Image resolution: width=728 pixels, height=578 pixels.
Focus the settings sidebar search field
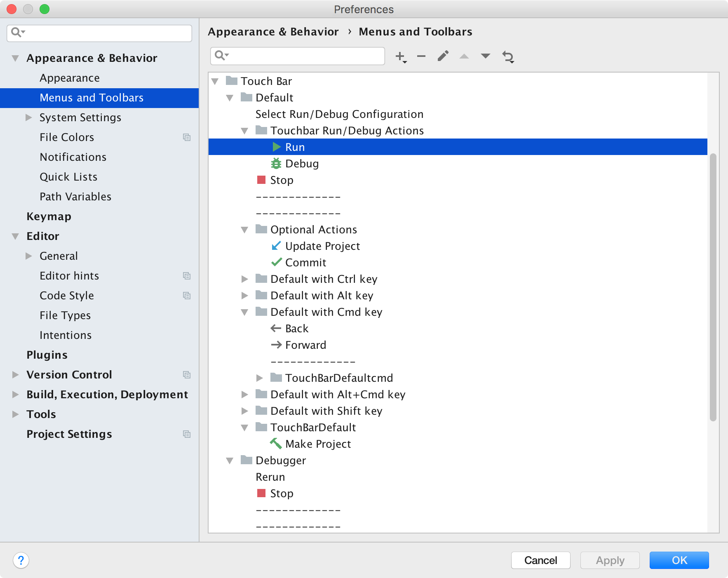pyautogui.click(x=99, y=33)
